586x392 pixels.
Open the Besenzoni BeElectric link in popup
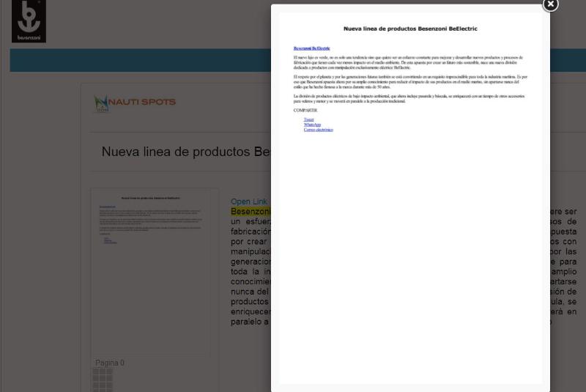click(x=311, y=48)
